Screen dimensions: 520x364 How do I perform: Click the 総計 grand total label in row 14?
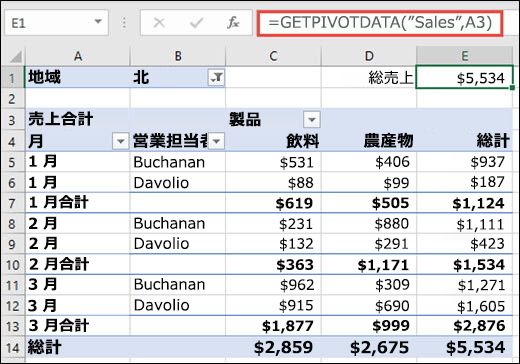(78, 348)
